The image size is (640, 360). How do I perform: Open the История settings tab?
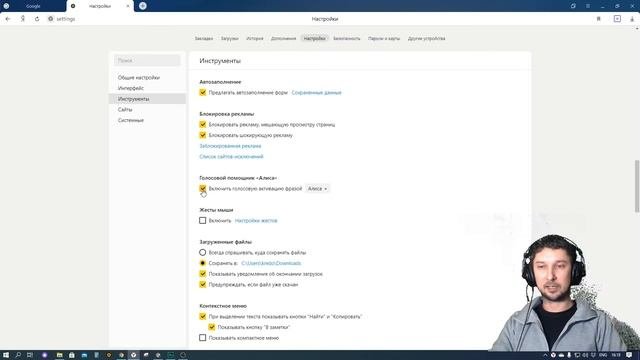(255, 38)
